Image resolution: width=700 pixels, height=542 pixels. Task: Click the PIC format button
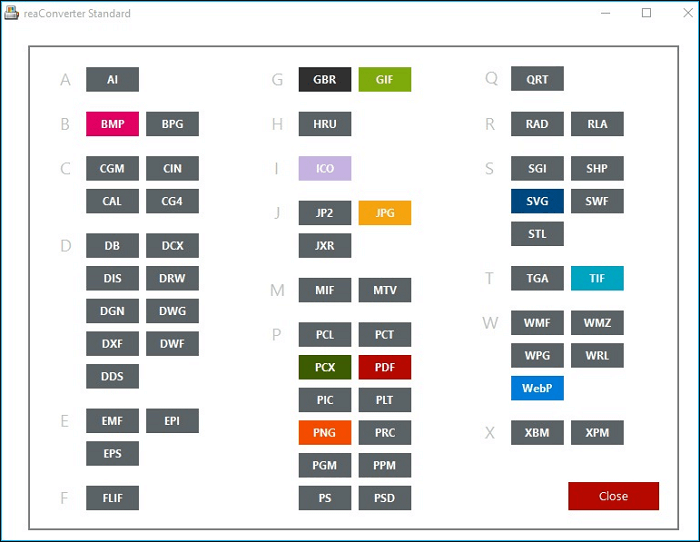pos(325,400)
